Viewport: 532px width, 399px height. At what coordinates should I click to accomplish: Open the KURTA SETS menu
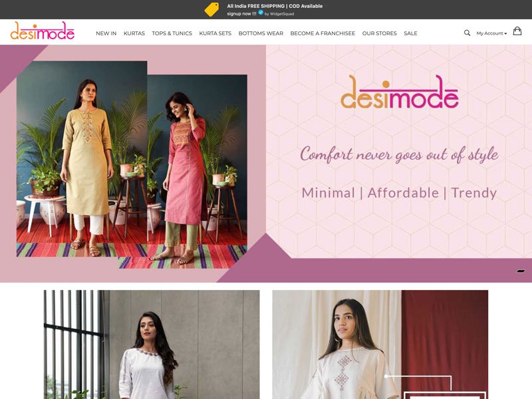pyautogui.click(x=215, y=33)
